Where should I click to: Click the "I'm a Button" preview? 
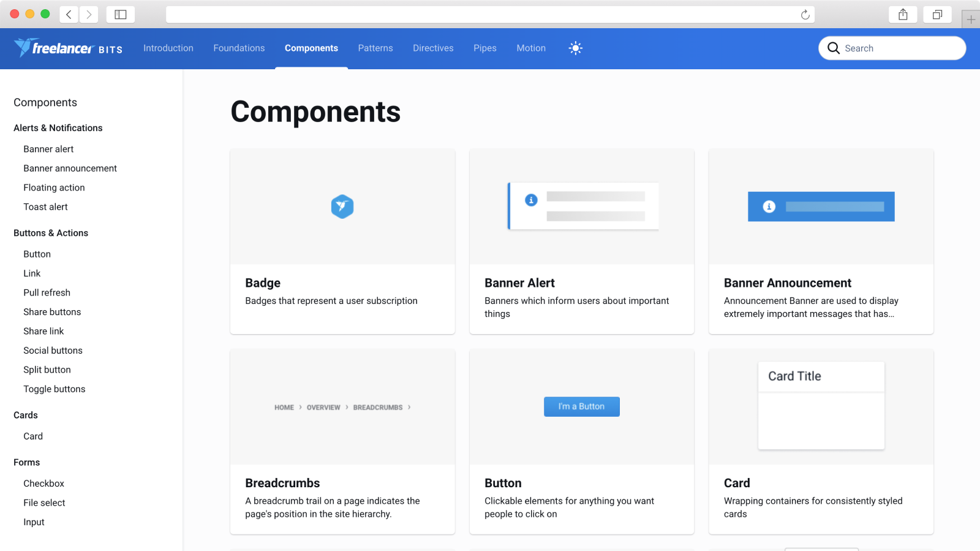(x=582, y=406)
